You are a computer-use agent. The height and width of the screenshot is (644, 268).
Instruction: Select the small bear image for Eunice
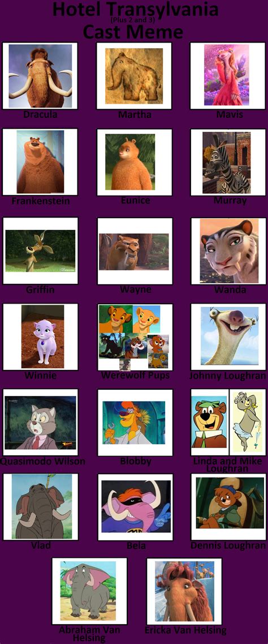pyautogui.click(x=130, y=161)
